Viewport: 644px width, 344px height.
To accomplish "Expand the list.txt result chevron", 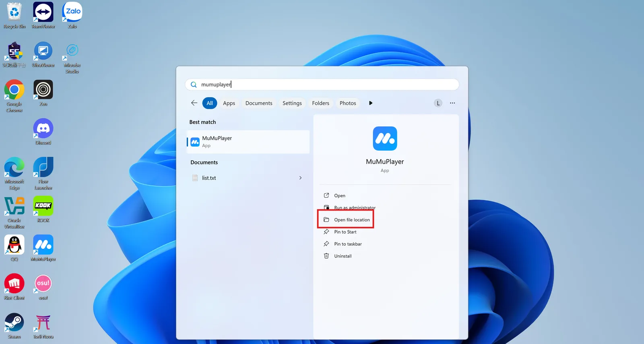I will click(300, 178).
